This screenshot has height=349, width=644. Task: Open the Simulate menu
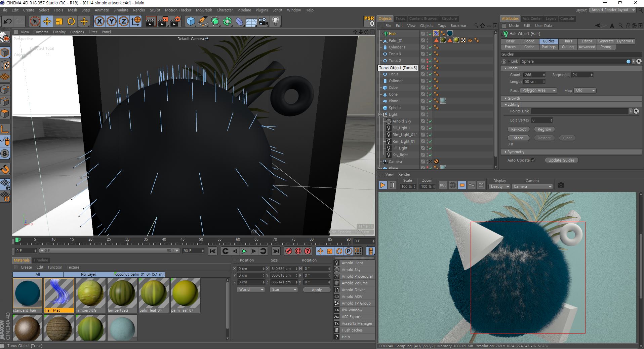point(121,10)
